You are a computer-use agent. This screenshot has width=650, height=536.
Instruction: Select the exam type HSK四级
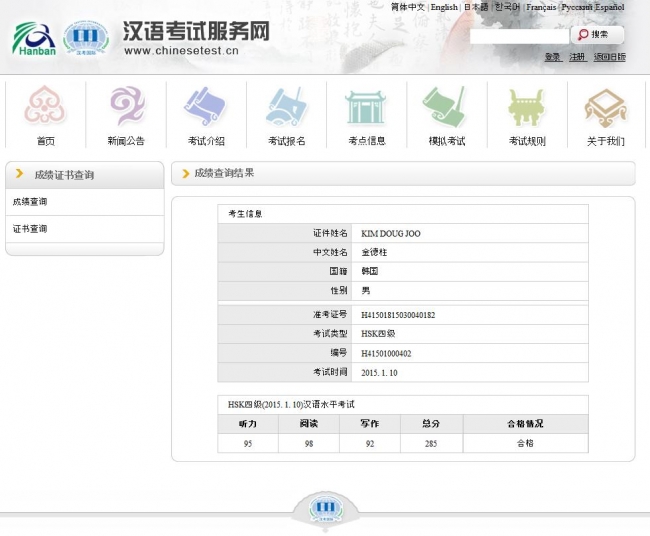pos(378,334)
